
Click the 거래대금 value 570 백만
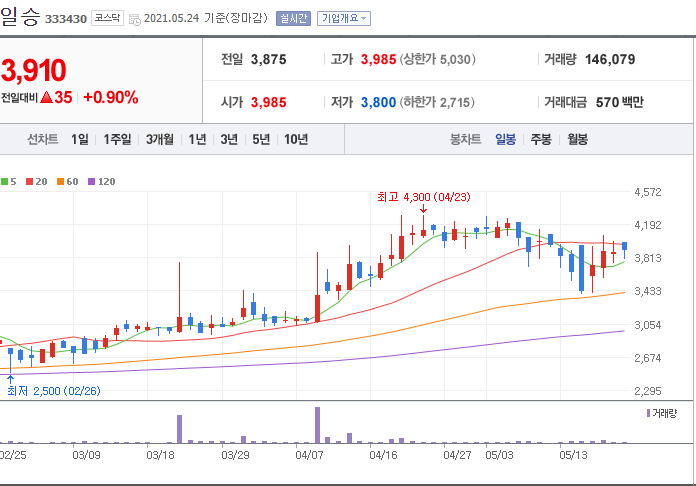point(619,103)
